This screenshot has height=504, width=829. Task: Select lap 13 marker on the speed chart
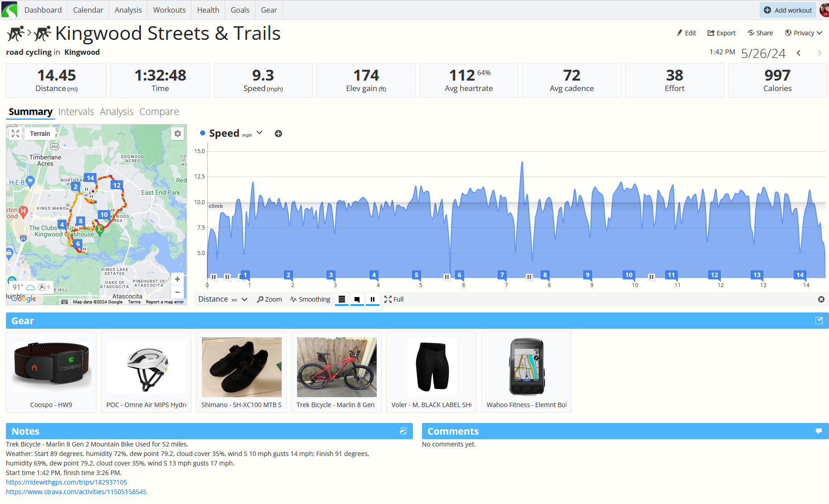(757, 275)
